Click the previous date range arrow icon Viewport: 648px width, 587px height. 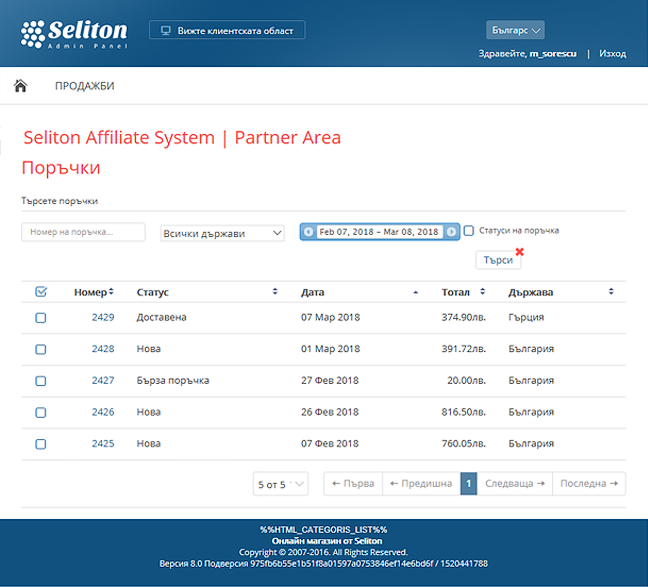[308, 232]
